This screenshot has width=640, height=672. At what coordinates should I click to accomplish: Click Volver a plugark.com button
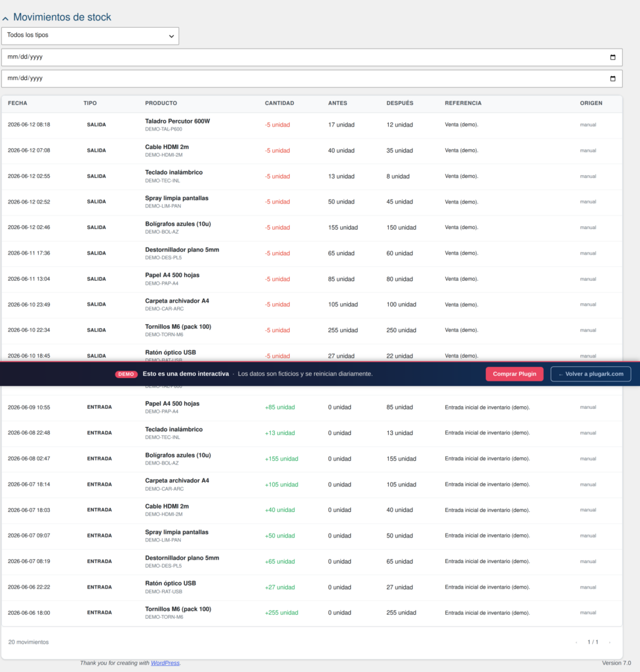coord(590,373)
